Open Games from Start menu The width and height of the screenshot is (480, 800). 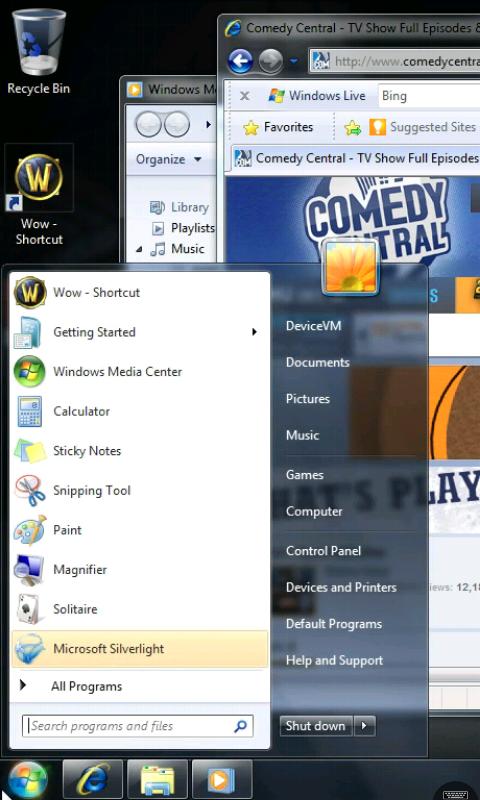click(305, 474)
